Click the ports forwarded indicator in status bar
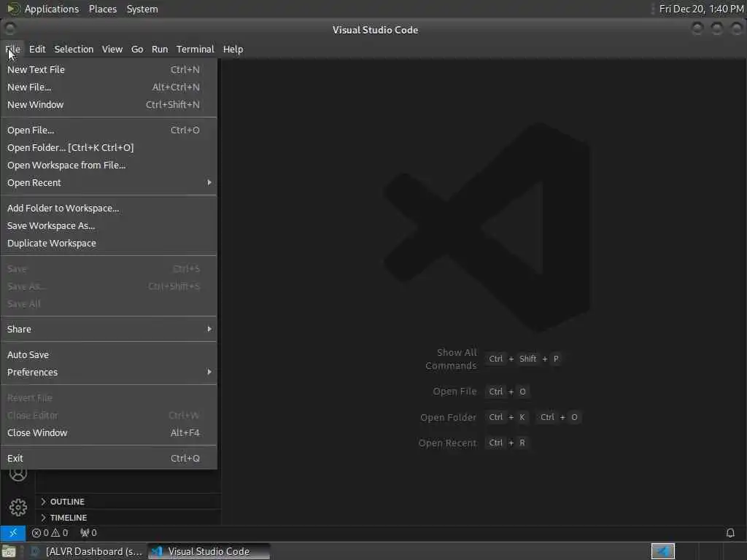 point(88,533)
